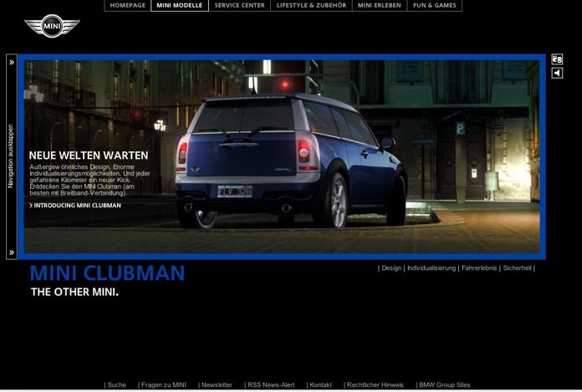
Task: Click the vertical 'Navigation ausklappen' label
Action: coord(11,156)
